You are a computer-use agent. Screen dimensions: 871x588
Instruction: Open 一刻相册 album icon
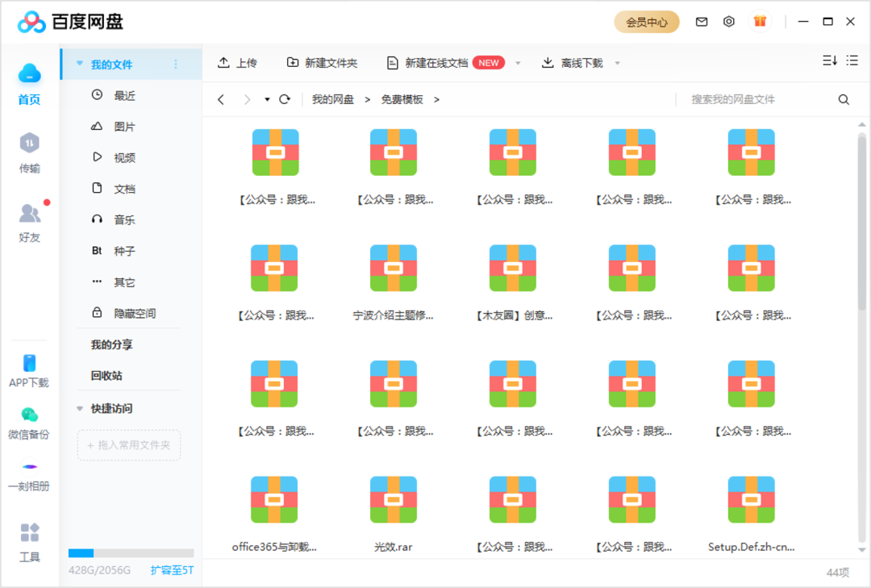pos(30,467)
